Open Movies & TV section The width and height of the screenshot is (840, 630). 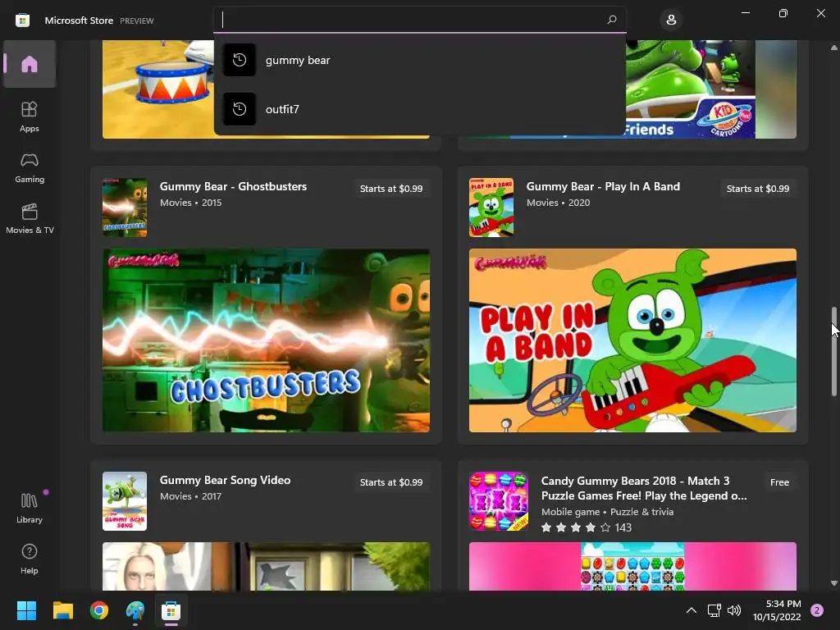pos(30,218)
